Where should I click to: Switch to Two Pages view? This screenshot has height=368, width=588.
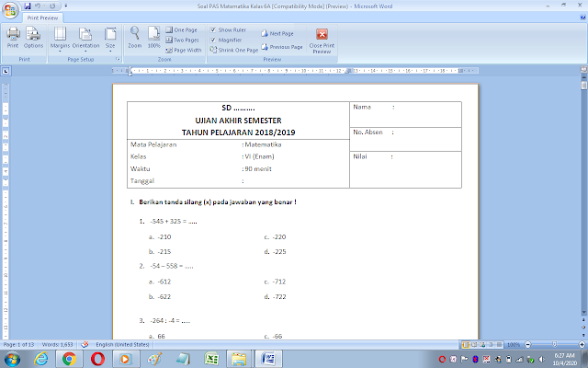[x=182, y=40]
